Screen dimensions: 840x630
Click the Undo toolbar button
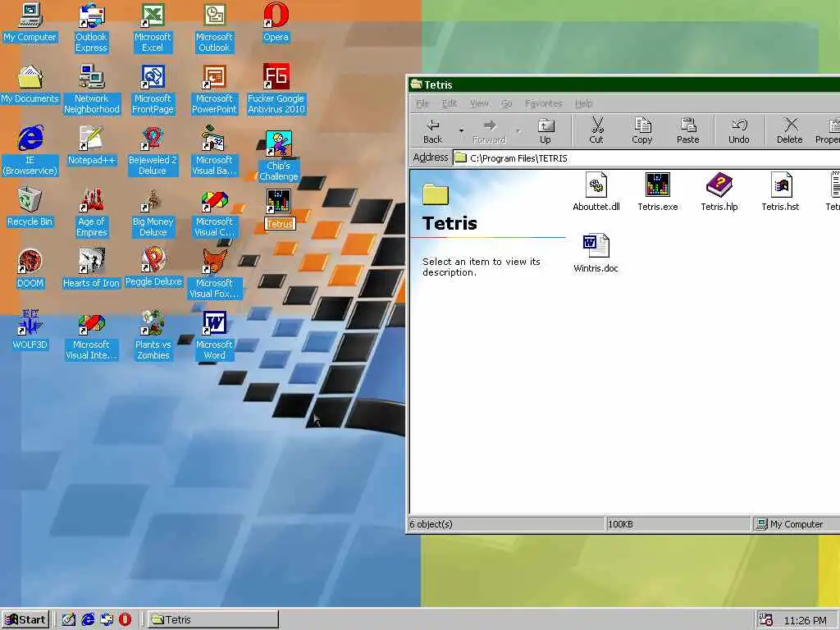pos(739,130)
